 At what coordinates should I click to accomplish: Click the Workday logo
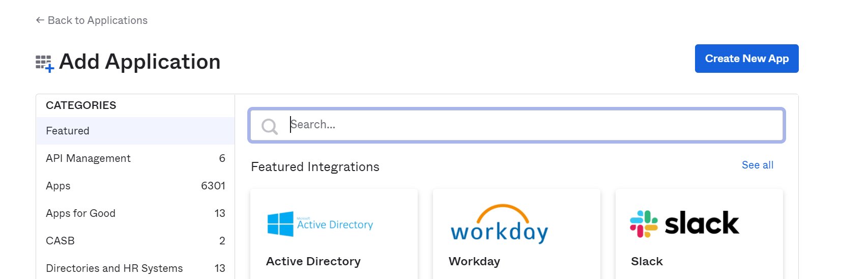(499, 225)
